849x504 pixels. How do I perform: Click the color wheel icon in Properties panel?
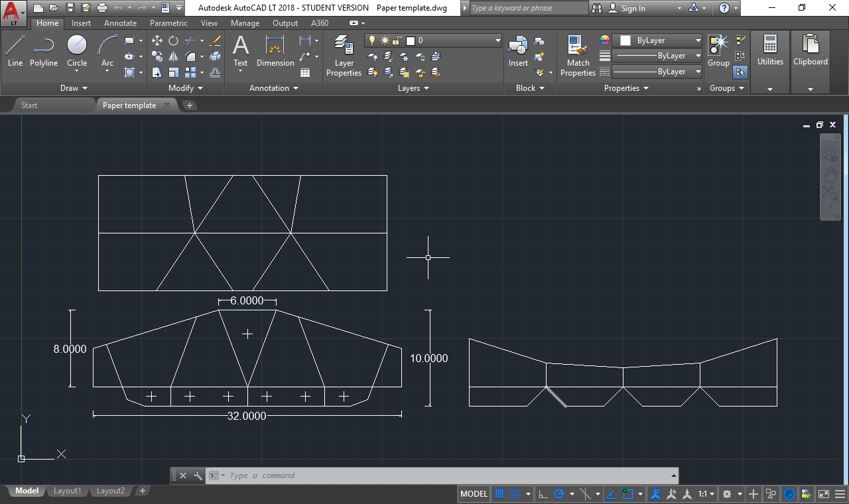[604, 40]
